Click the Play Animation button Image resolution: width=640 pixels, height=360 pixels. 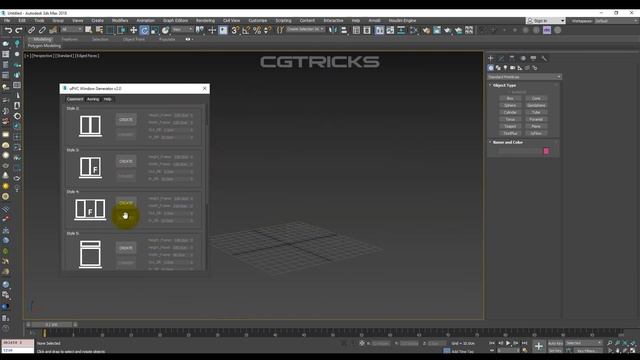pyautogui.click(x=508, y=343)
